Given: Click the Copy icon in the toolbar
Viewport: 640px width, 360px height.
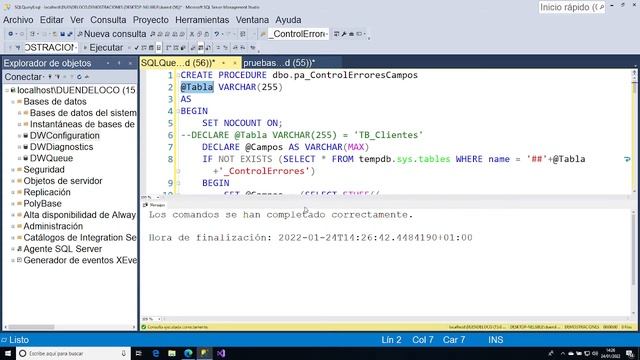Looking at the screenshot, I should [199, 34].
